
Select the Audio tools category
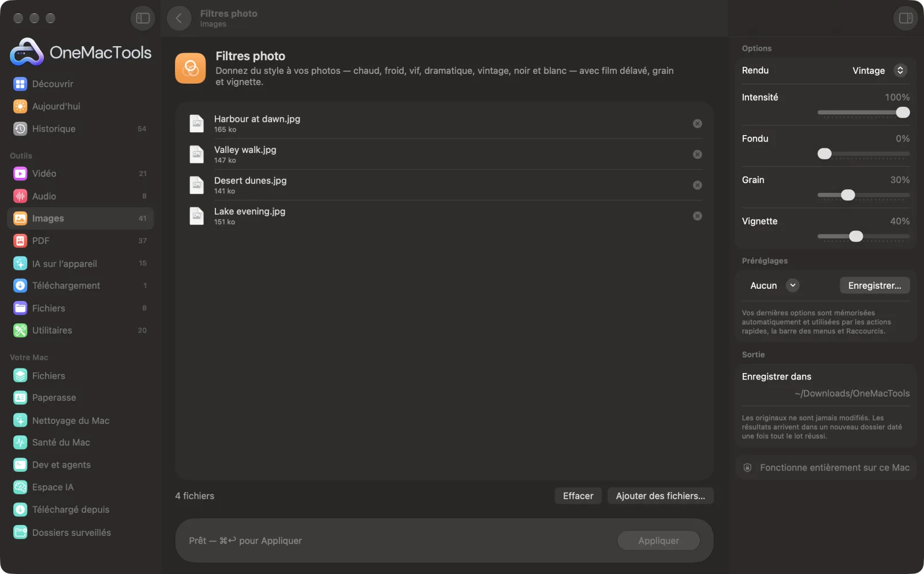pyautogui.click(x=80, y=196)
